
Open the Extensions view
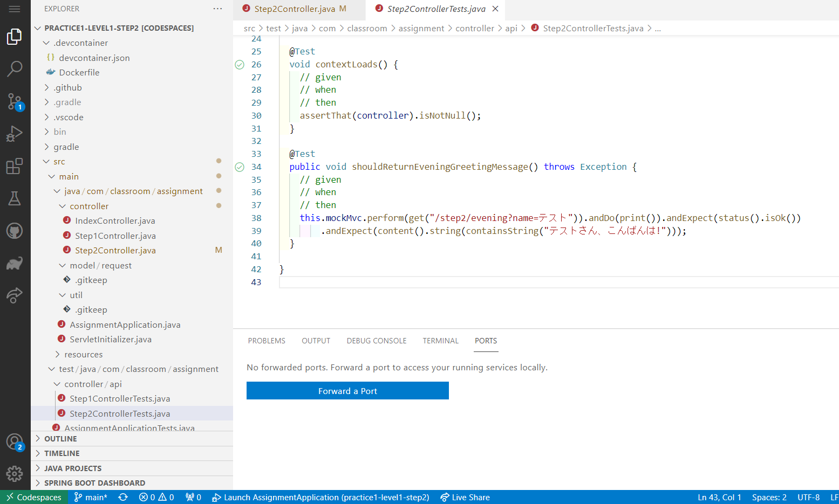tap(15, 166)
